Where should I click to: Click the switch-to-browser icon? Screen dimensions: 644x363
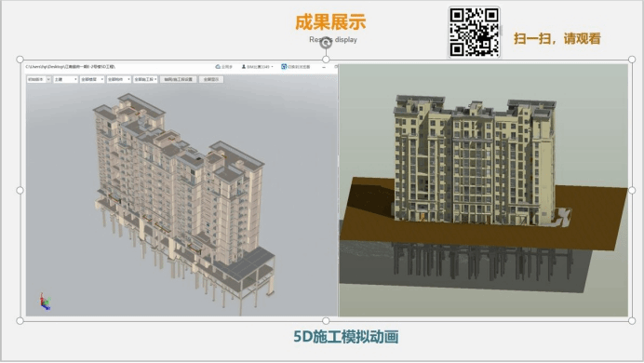tap(284, 66)
